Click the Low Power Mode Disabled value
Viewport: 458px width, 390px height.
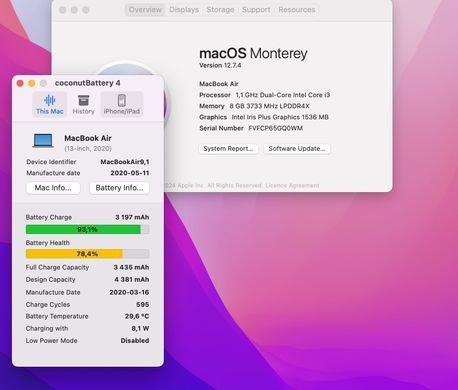click(x=135, y=341)
